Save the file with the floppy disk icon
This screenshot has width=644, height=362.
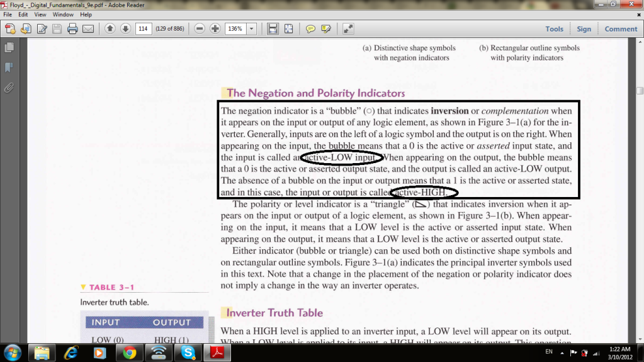(57, 29)
